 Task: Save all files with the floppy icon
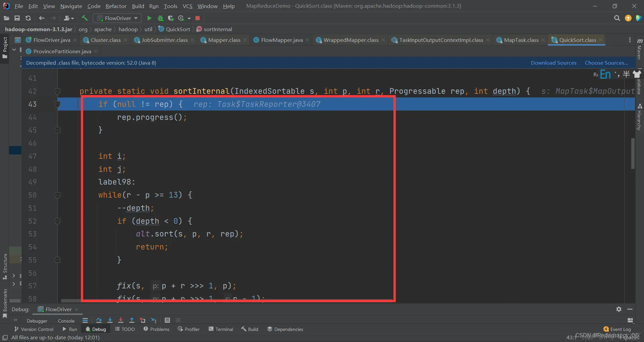tap(17, 18)
